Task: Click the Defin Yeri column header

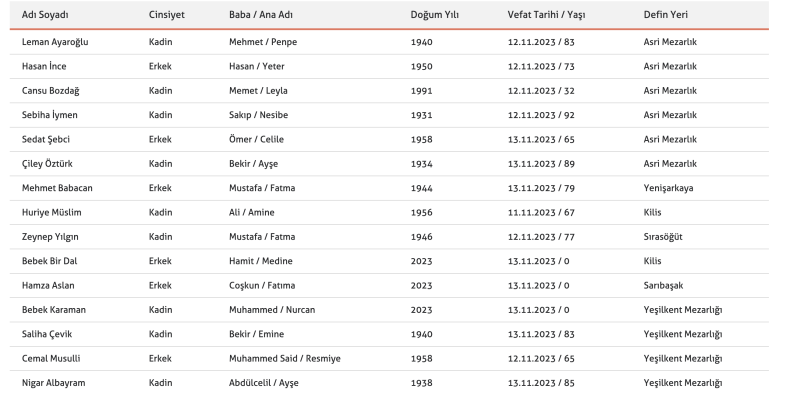Action: click(665, 15)
